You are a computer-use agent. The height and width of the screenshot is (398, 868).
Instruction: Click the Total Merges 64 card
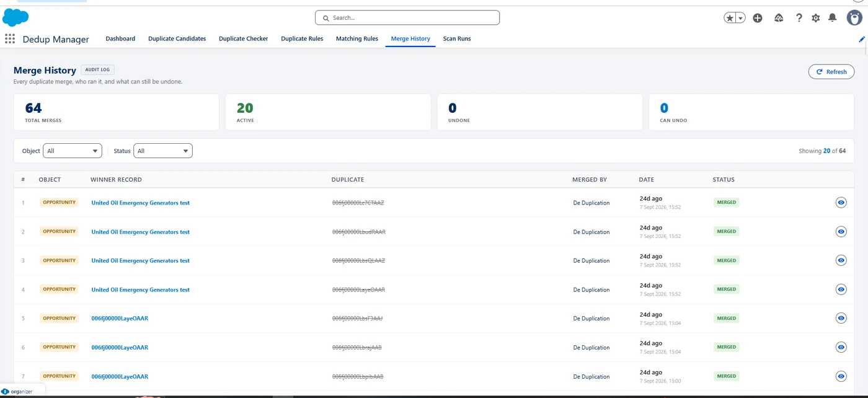tap(117, 112)
